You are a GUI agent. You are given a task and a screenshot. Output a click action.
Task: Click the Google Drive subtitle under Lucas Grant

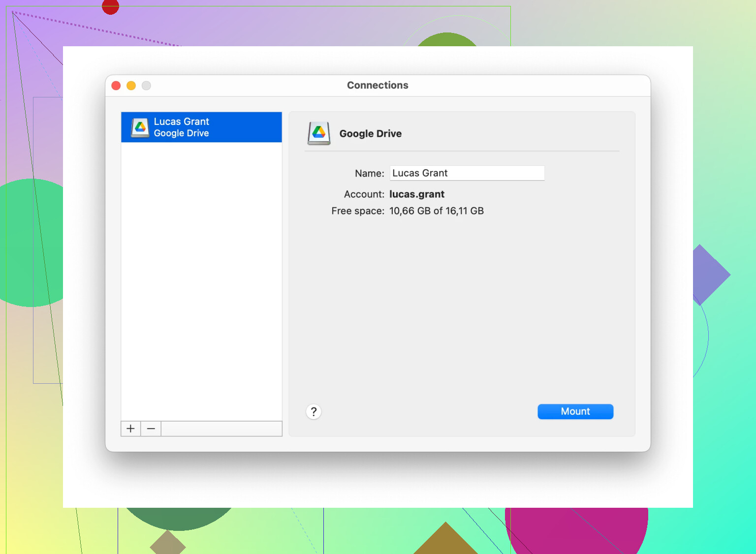click(x=181, y=133)
